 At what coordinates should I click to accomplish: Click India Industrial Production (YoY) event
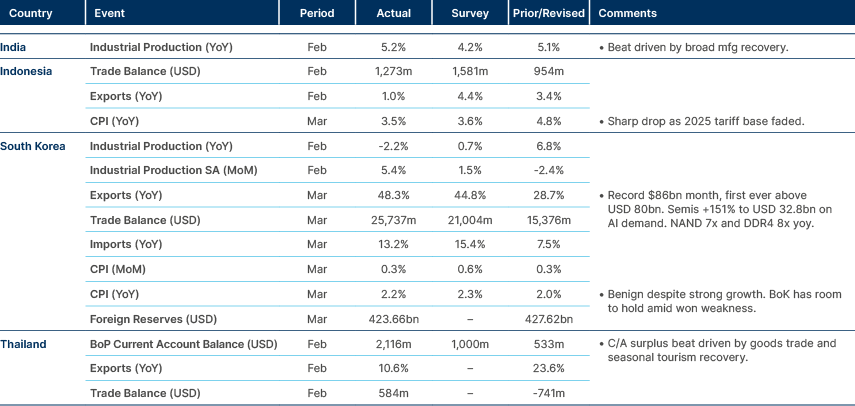point(161,47)
